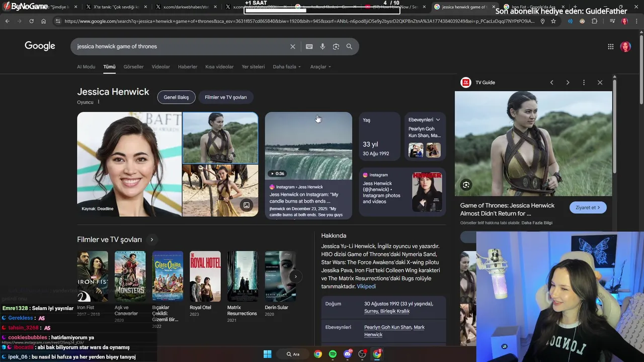Expand the Daha fazla dropdown
This screenshot has width=644, height=362.
pos(287,67)
